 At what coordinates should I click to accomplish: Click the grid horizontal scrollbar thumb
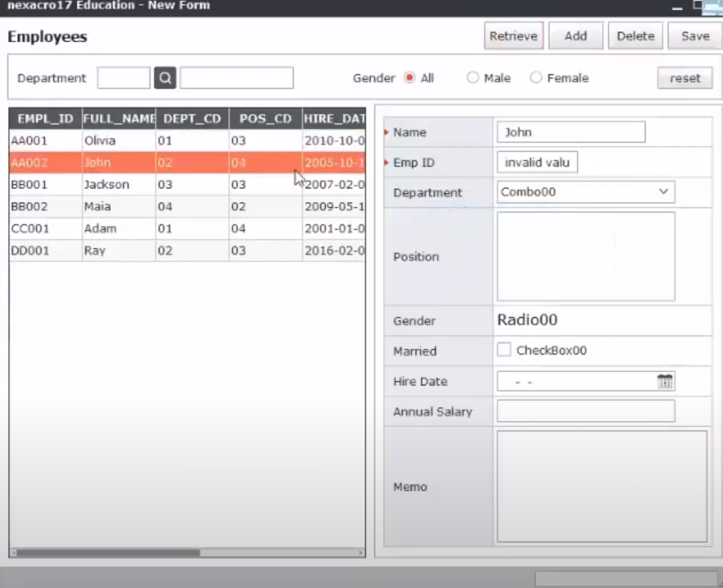[109, 553]
